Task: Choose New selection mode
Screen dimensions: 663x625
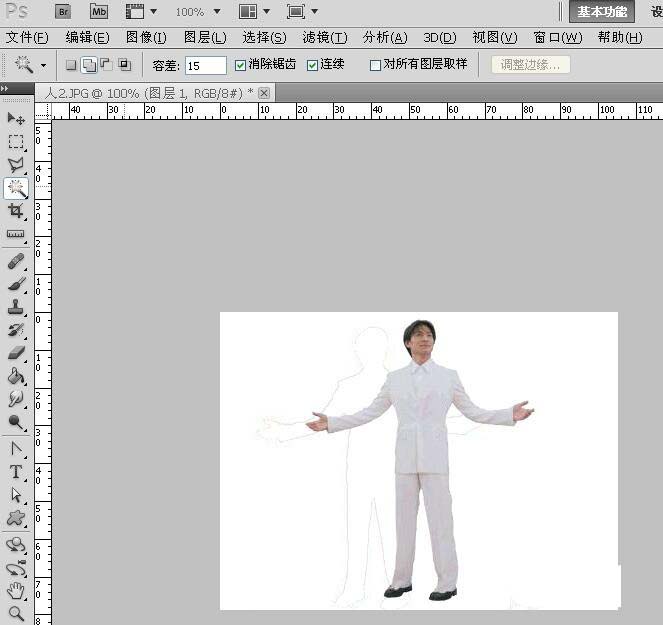Action: click(x=71, y=65)
